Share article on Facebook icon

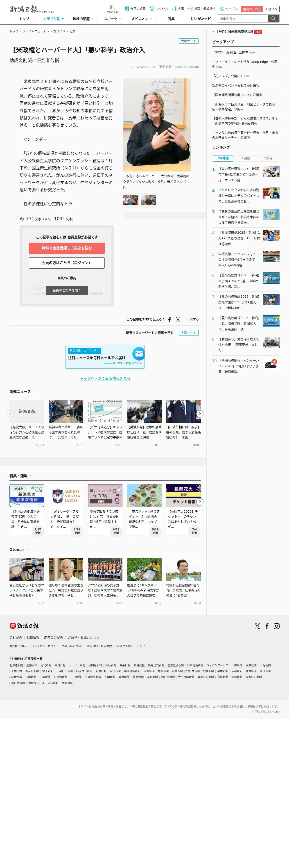point(169,320)
